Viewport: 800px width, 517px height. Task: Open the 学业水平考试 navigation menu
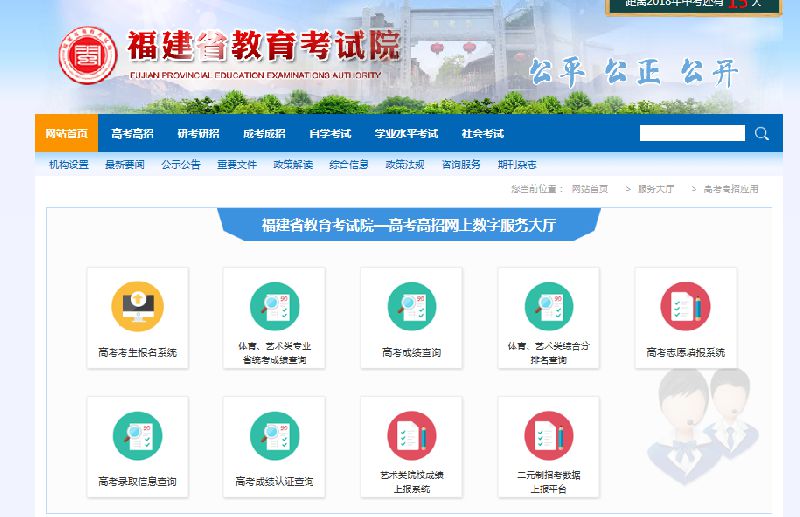(406, 134)
